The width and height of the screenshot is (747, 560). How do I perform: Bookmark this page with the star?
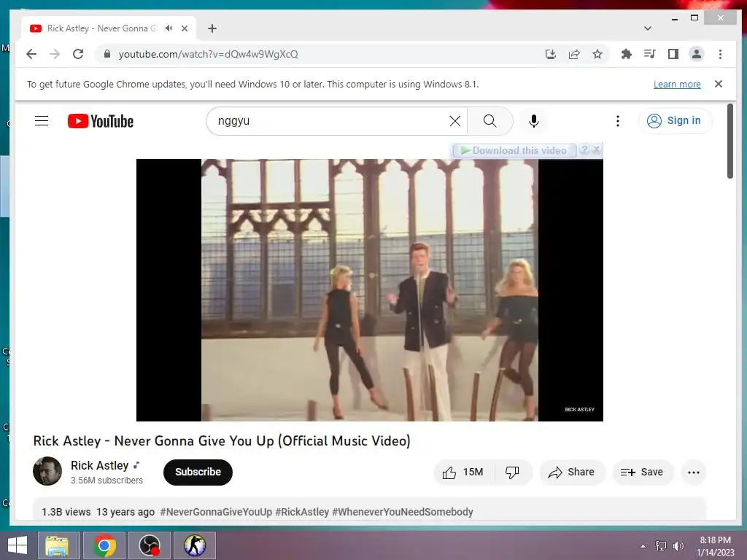coord(597,54)
